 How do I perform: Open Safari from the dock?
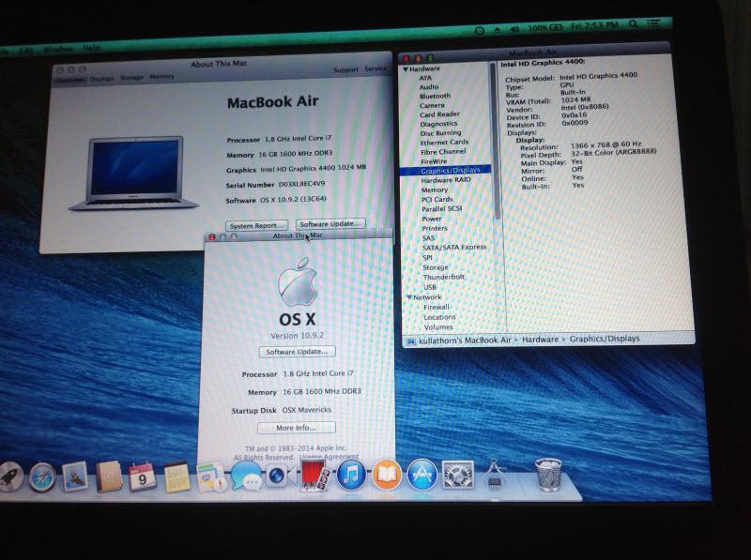click(44, 477)
